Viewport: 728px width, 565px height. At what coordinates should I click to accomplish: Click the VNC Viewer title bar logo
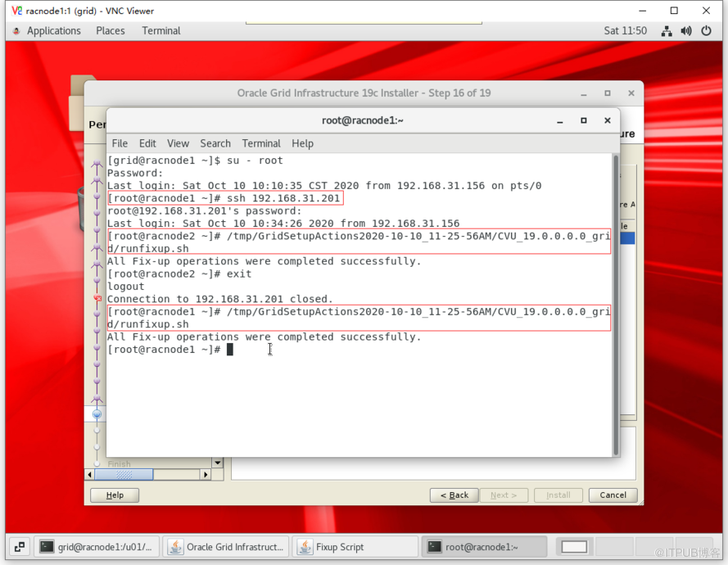click(x=16, y=11)
